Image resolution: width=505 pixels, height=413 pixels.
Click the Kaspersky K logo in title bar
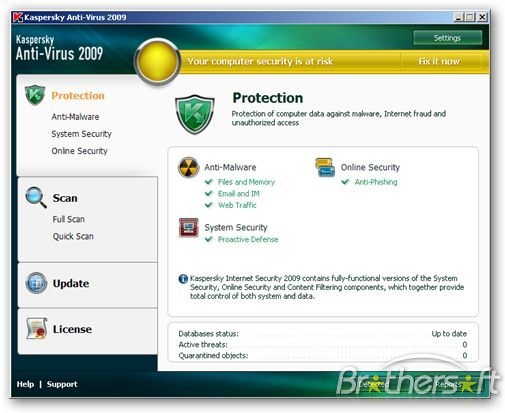coord(17,17)
